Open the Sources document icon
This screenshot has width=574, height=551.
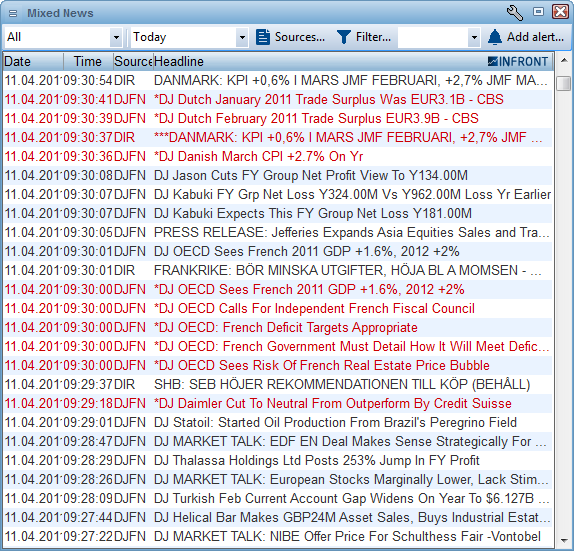tap(263, 37)
